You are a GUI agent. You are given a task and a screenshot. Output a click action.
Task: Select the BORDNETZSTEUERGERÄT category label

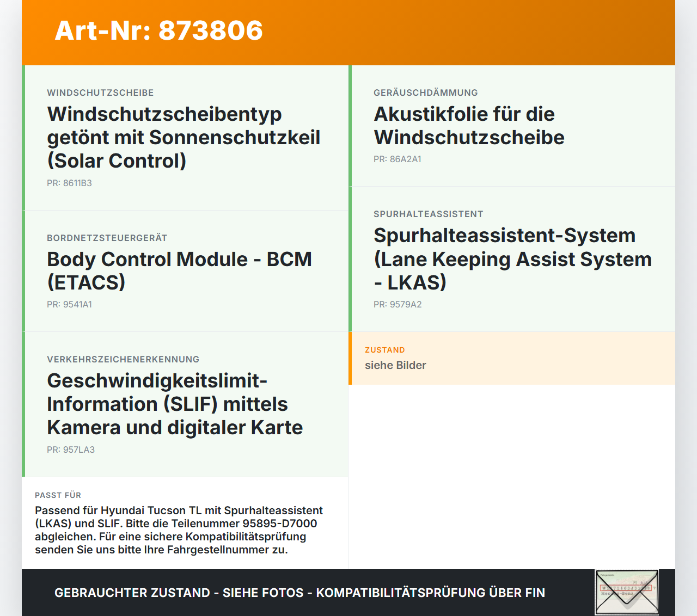[107, 238]
